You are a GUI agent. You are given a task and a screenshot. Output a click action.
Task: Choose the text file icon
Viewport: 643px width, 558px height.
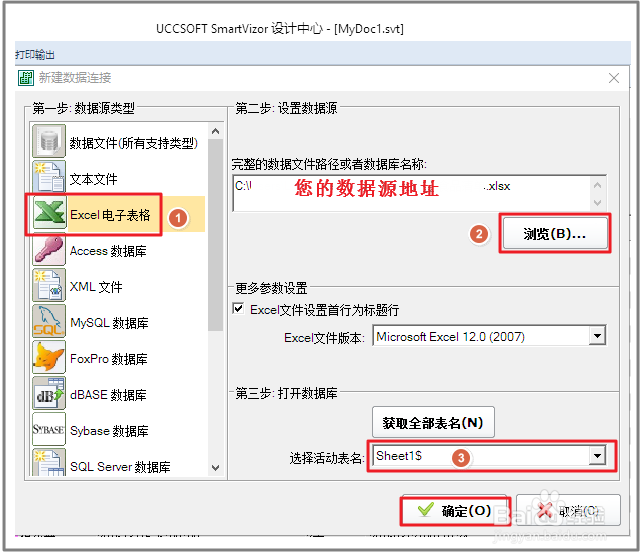(x=49, y=177)
